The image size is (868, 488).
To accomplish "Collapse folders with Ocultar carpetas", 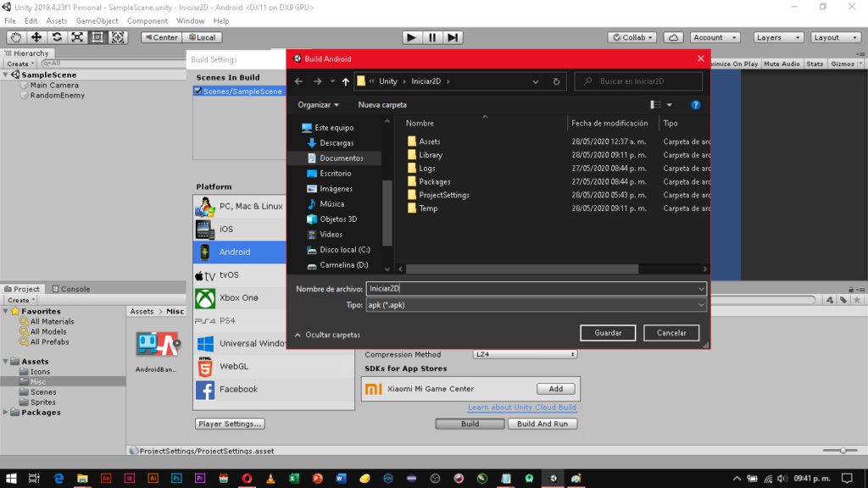I will click(327, 335).
